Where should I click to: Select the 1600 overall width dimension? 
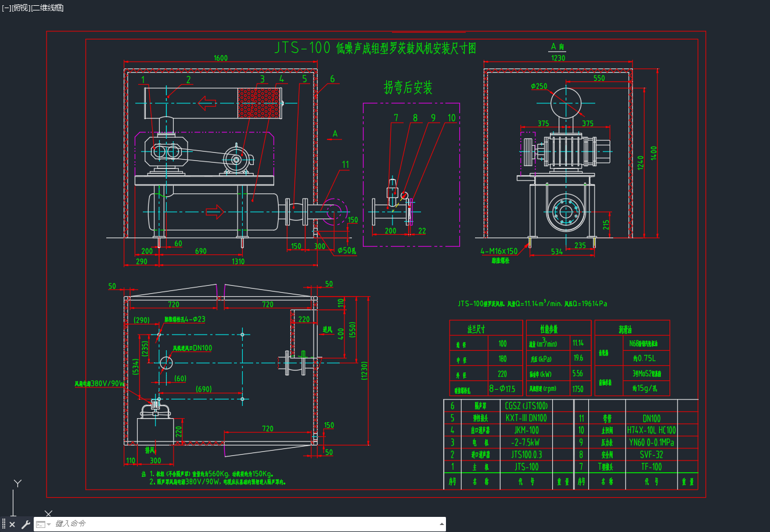(x=221, y=58)
